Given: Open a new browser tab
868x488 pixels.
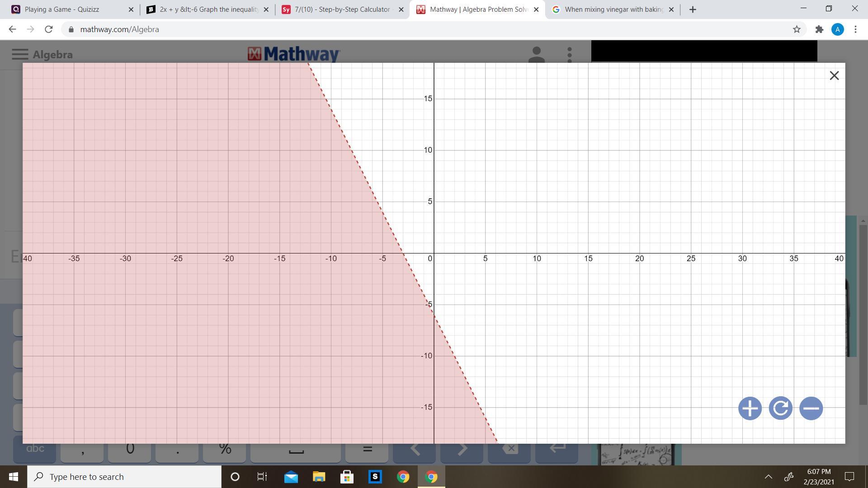Looking at the screenshot, I should click(693, 9).
